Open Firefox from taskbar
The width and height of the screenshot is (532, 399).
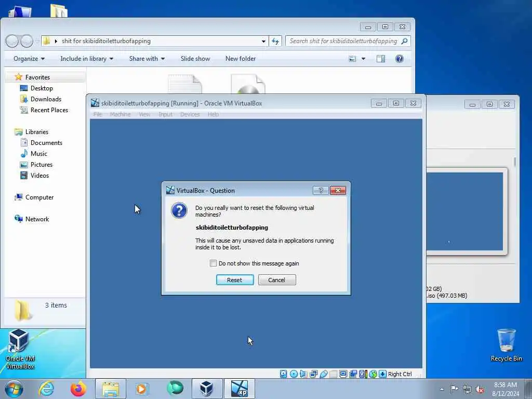click(x=78, y=389)
